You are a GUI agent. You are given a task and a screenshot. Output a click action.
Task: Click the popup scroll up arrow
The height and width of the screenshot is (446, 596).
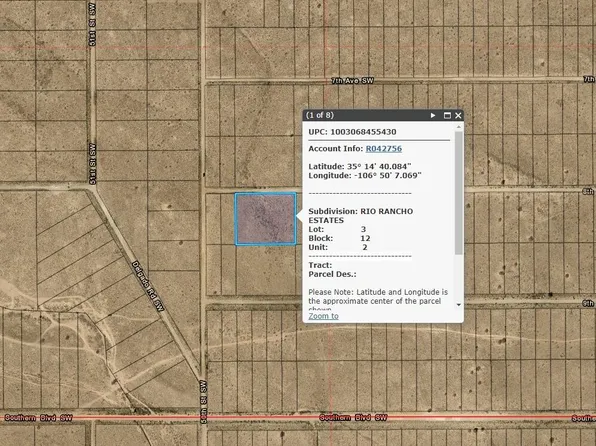[x=458, y=127]
